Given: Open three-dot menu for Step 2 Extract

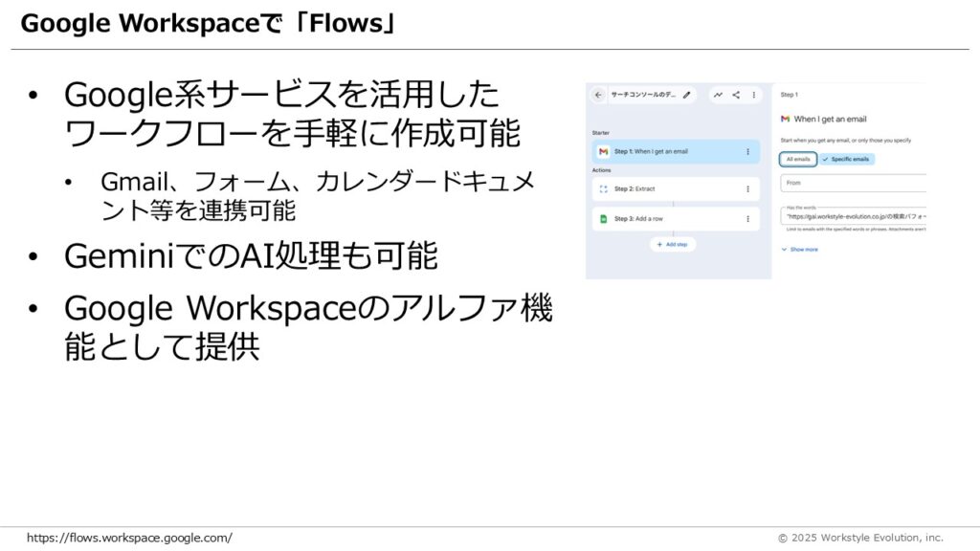Looking at the screenshot, I should point(747,189).
